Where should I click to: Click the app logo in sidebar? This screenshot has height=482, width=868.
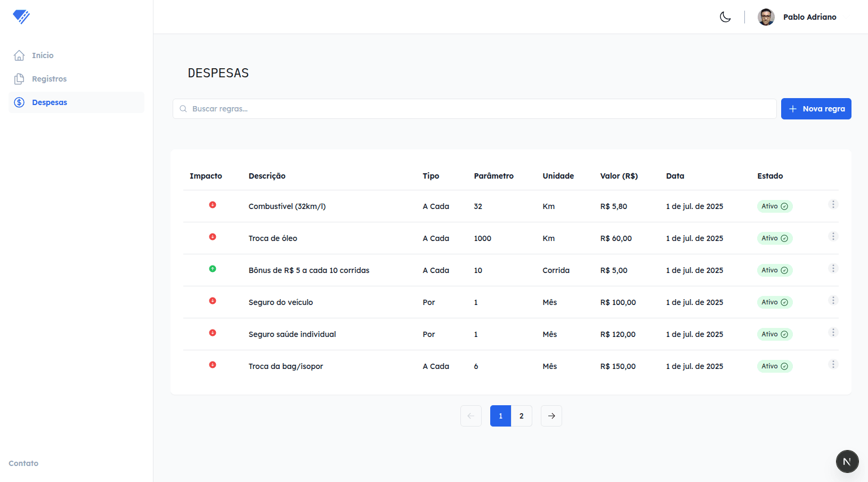[x=21, y=17]
